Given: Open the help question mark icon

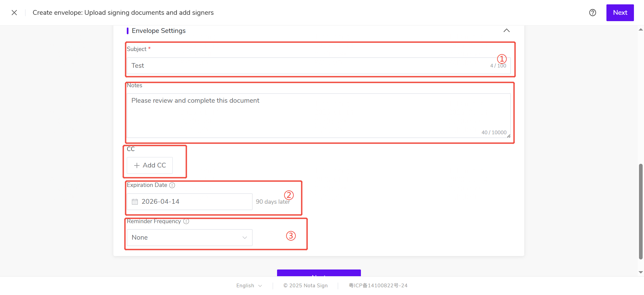Looking at the screenshot, I should pyautogui.click(x=592, y=13).
